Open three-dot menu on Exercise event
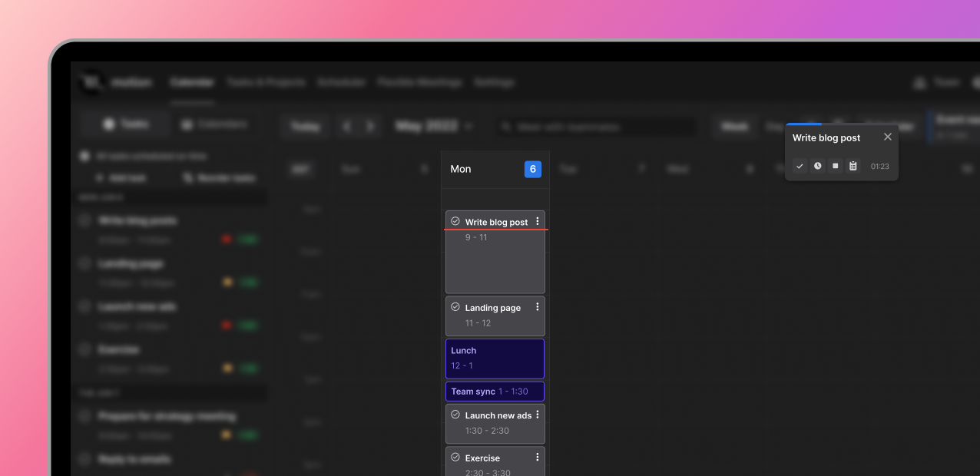980x476 pixels. click(x=537, y=457)
